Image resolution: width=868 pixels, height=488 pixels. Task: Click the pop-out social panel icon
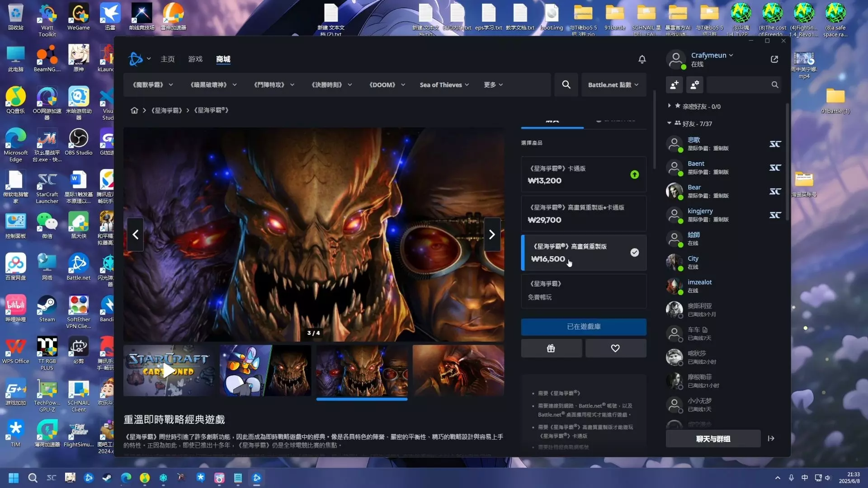(774, 59)
